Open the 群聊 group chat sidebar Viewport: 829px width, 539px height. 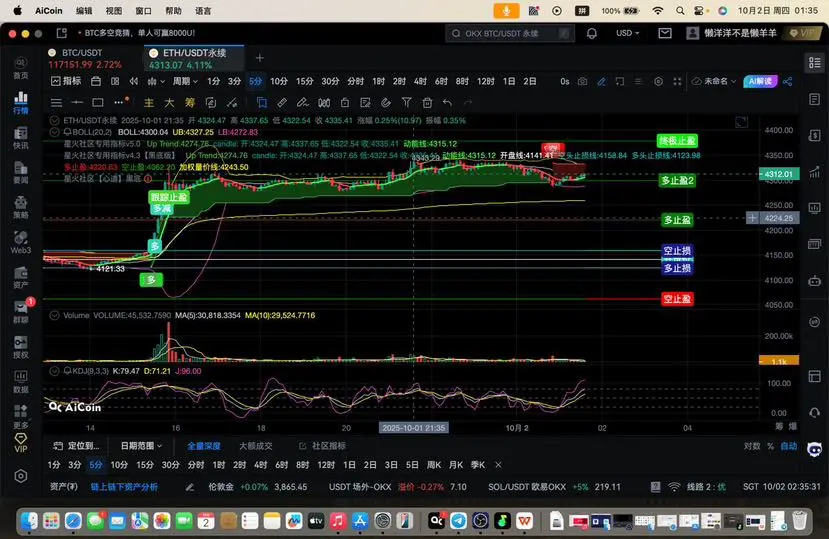click(21, 312)
